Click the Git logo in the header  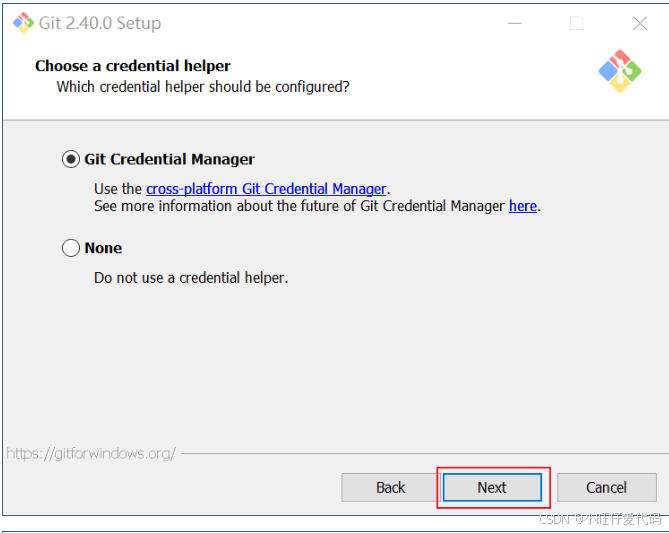click(620, 71)
